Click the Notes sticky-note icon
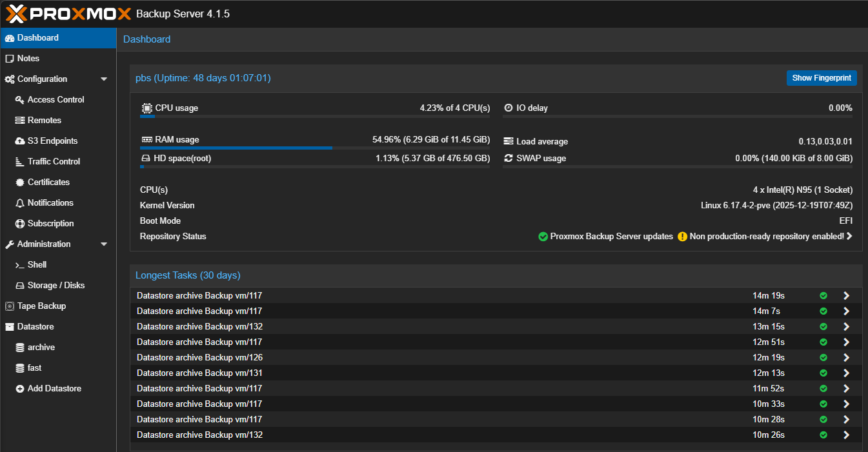868x452 pixels. coord(10,59)
